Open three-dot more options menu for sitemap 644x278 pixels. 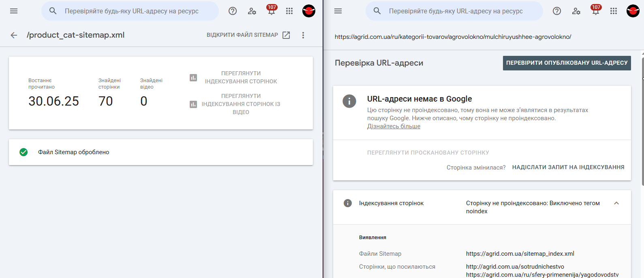coord(303,35)
